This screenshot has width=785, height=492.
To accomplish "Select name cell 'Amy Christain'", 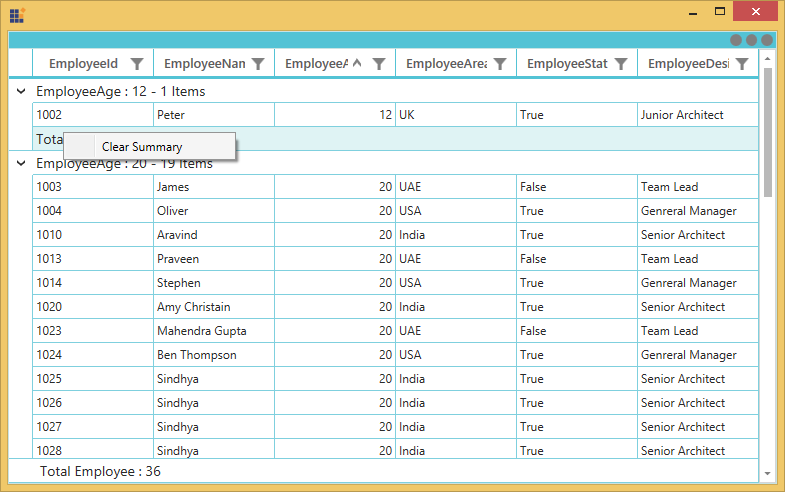I will (x=214, y=307).
